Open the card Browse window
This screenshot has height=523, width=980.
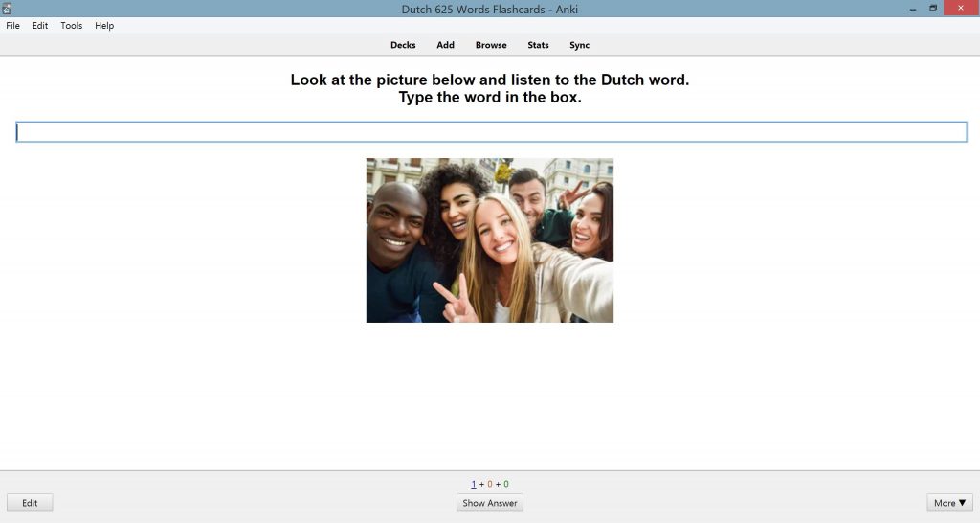point(491,45)
